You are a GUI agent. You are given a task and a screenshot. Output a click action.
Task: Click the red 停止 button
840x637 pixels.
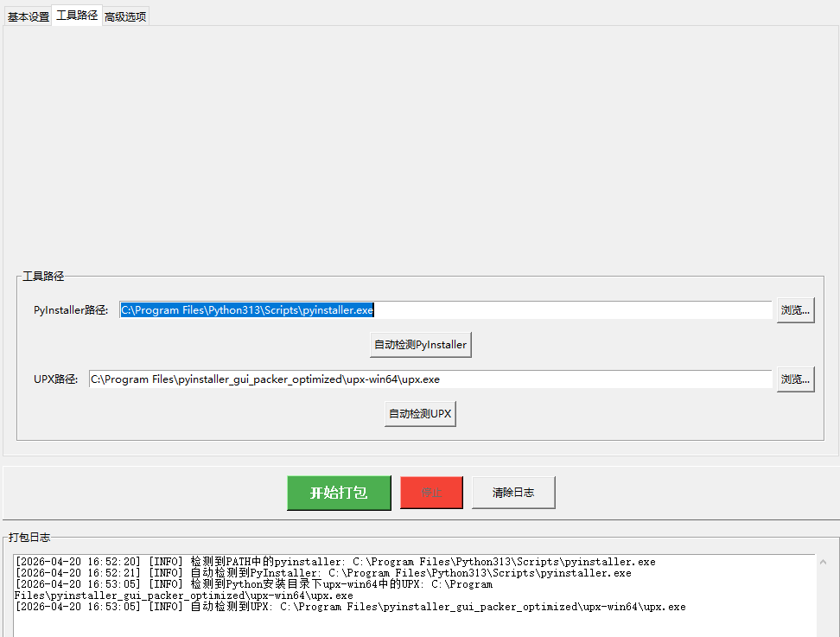pos(431,493)
